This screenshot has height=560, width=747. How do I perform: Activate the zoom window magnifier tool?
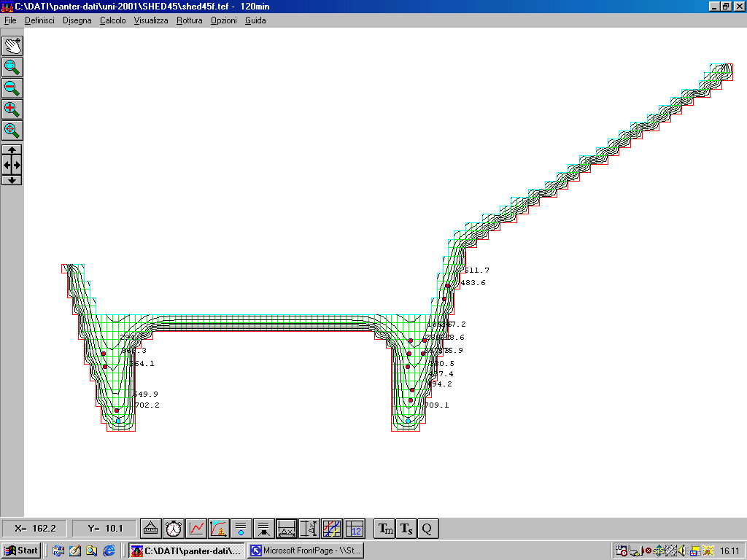coord(12,67)
